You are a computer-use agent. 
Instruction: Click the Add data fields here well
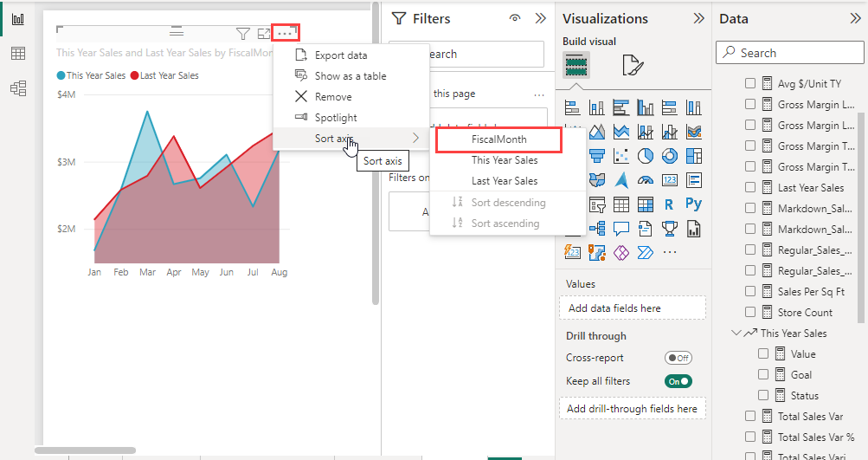click(x=633, y=308)
